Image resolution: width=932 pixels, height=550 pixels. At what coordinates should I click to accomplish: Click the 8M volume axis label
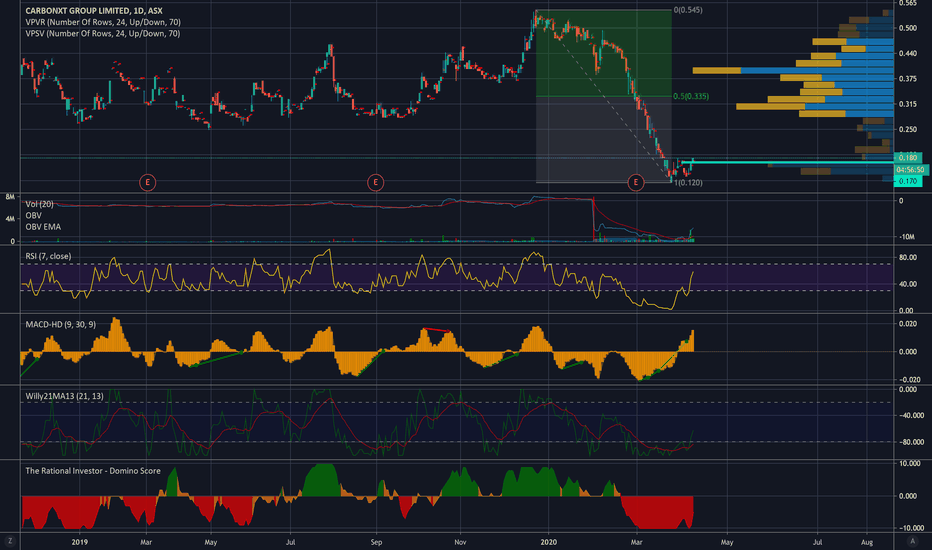tap(10, 196)
